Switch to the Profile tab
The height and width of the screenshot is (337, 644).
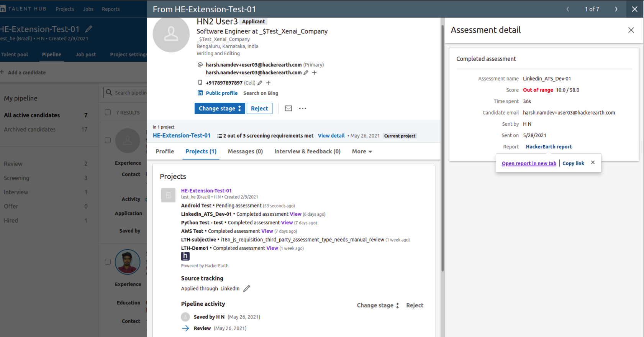click(165, 151)
